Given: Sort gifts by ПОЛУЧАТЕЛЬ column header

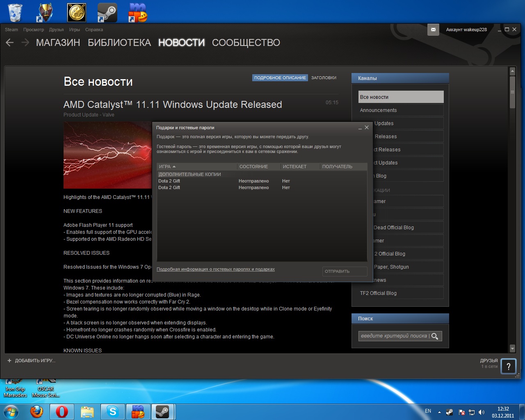Looking at the screenshot, I should point(343,167).
